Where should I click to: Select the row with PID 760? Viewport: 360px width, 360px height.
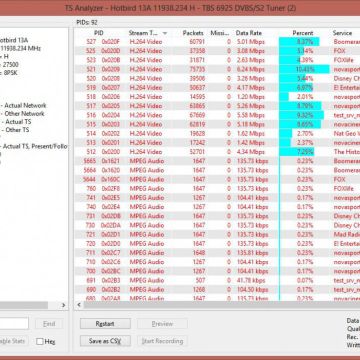(217, 188)
